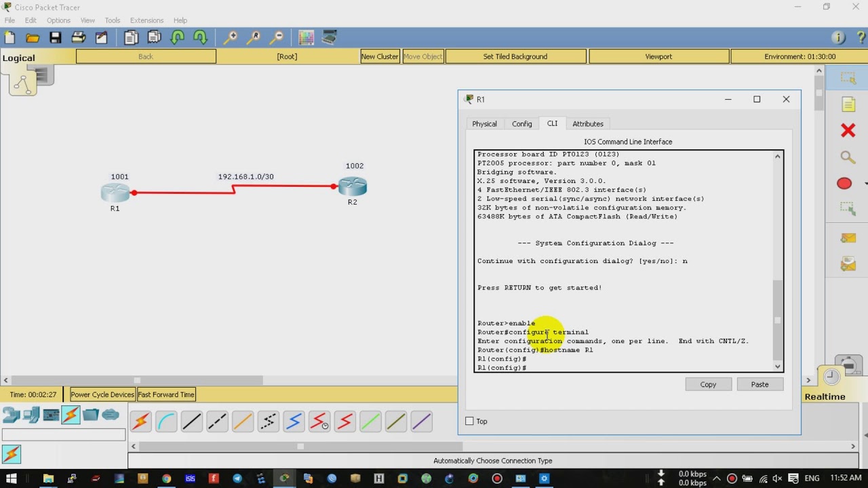Toggle the Top checkbox in R1 window

click(469, 421)
